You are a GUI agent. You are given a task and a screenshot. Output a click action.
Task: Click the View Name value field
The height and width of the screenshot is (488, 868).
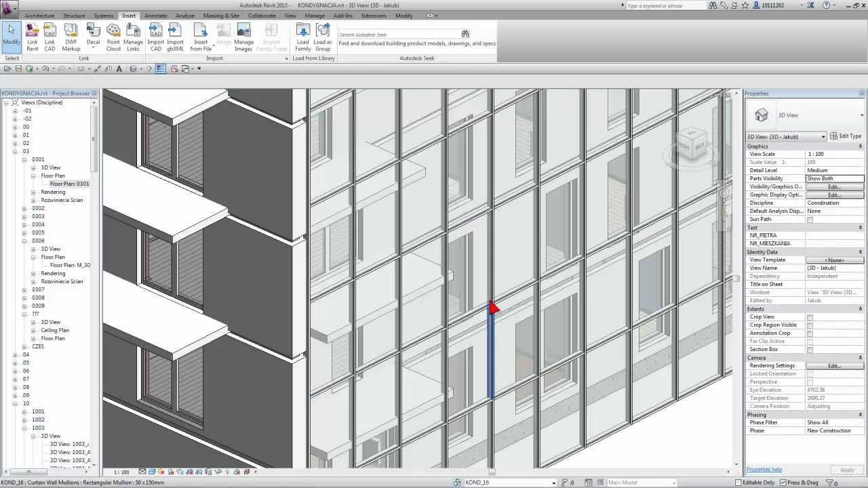click(834, 268)
